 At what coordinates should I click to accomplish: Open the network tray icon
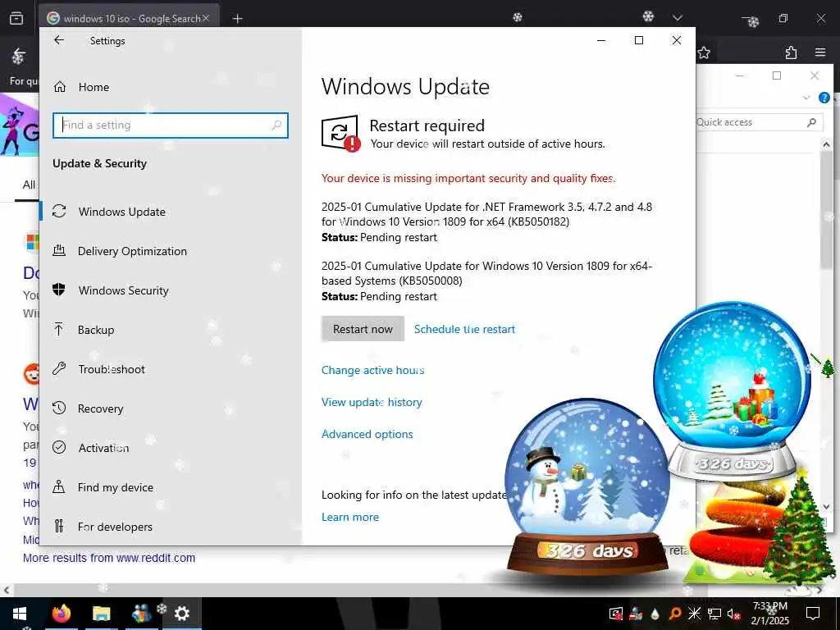[714, 614]
